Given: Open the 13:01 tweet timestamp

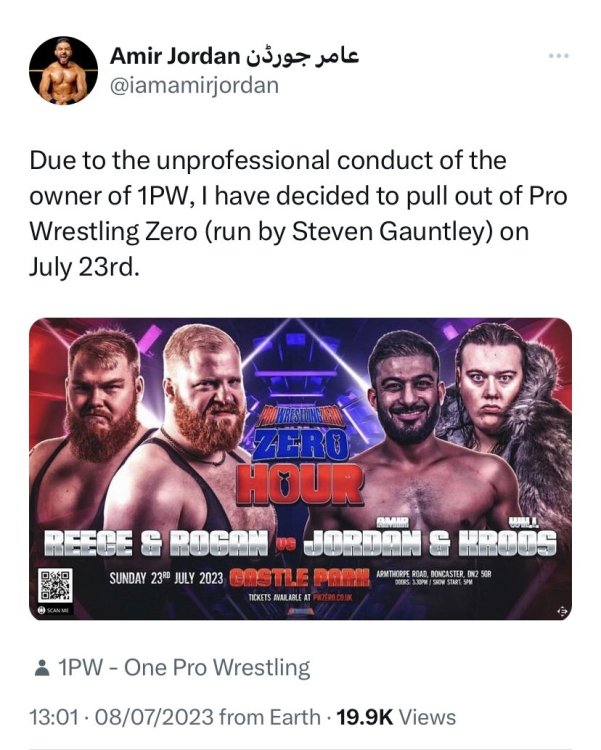Looking at the screenshot, I should [x=54, y=717].
